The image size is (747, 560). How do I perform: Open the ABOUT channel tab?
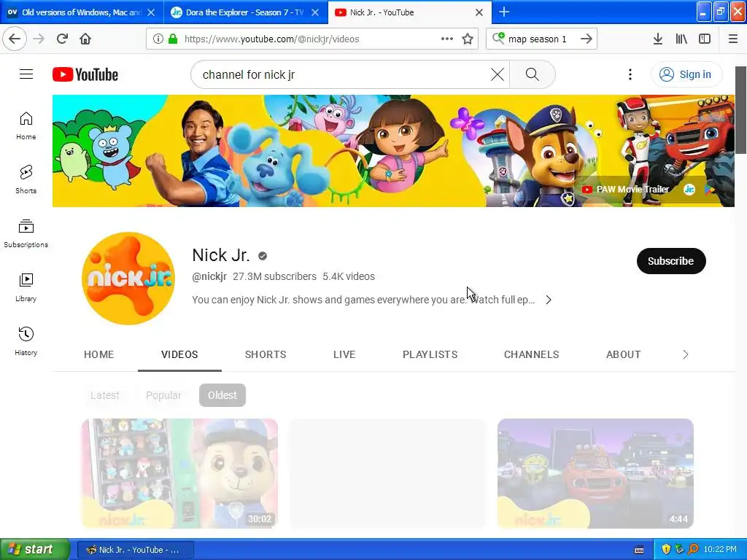(623, 354)
